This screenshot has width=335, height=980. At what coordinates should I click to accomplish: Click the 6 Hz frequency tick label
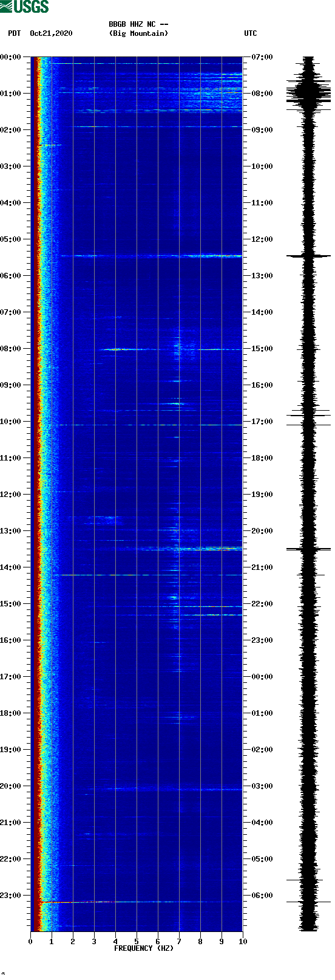coord(158,942)
